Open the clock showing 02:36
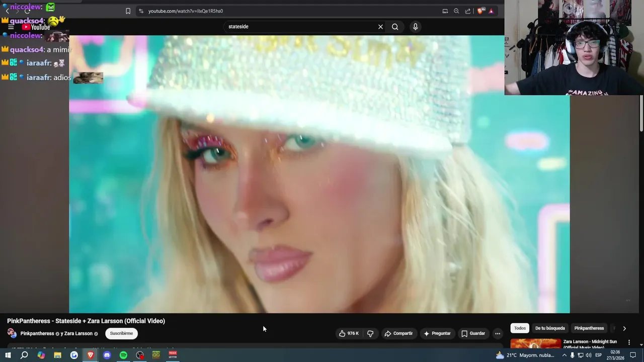Image resolution: width=644 pixels, height=362 pixels. coord(615,355)
